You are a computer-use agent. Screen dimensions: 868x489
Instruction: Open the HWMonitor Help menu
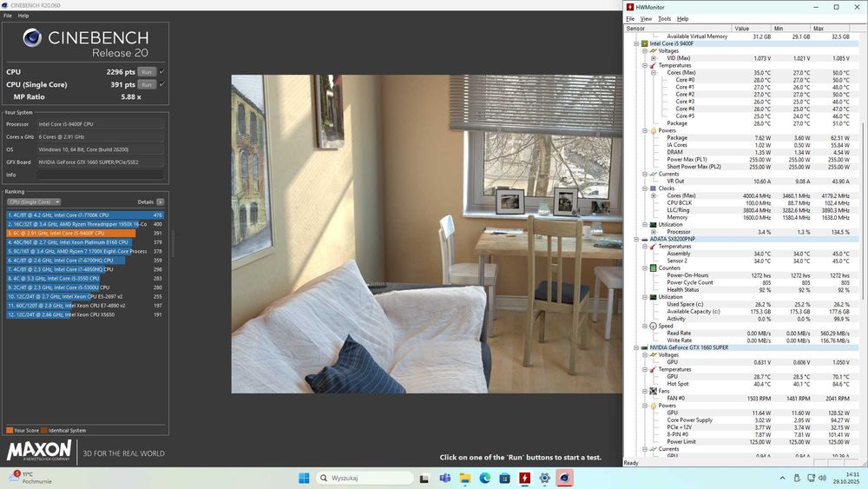pos(682,19)
